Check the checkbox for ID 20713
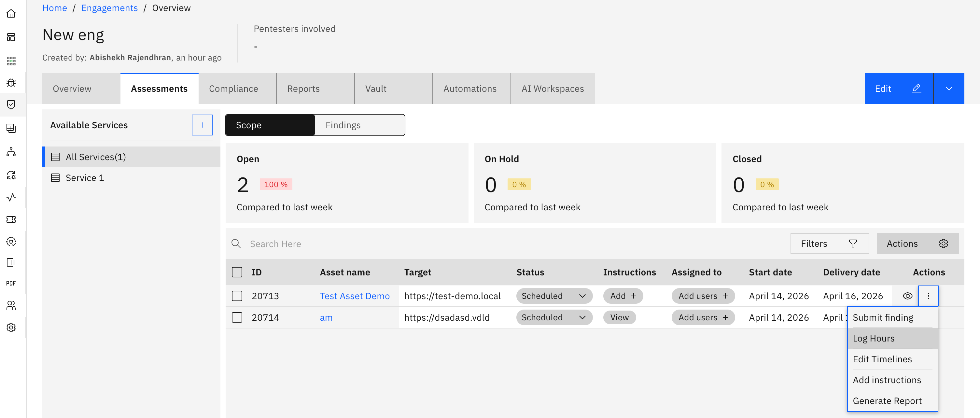 point(237,296)
